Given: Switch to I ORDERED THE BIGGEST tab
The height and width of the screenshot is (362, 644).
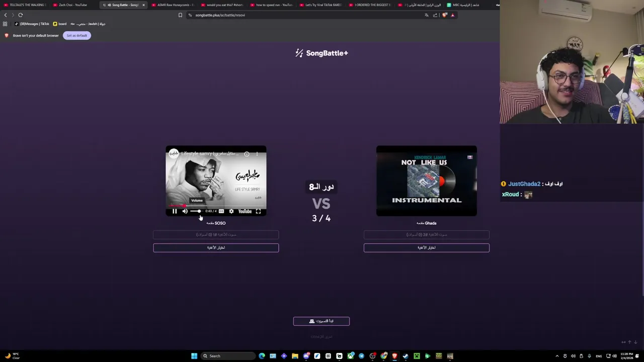Looking at the screenshot, I should pyautogui.click(x=369, y=5).
